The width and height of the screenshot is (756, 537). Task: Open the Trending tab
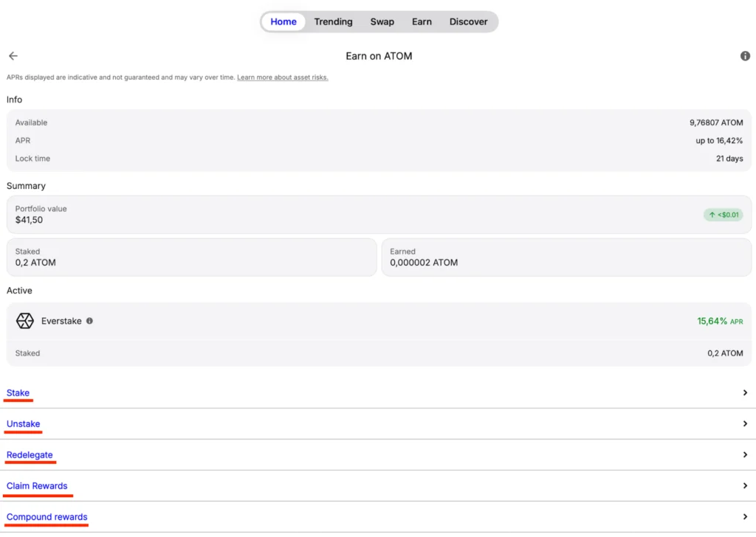point(333,21)
